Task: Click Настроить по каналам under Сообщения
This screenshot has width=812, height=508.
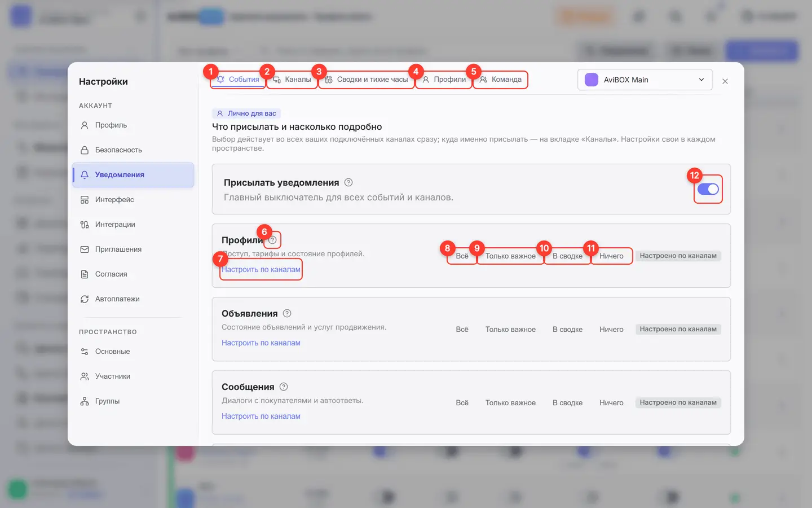Action: coord(261,417)
